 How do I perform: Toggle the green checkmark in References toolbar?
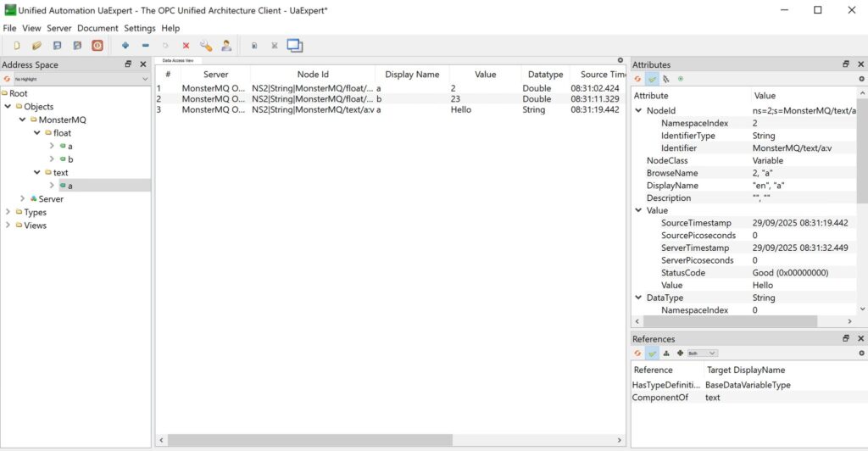click(x=652, y=353)
